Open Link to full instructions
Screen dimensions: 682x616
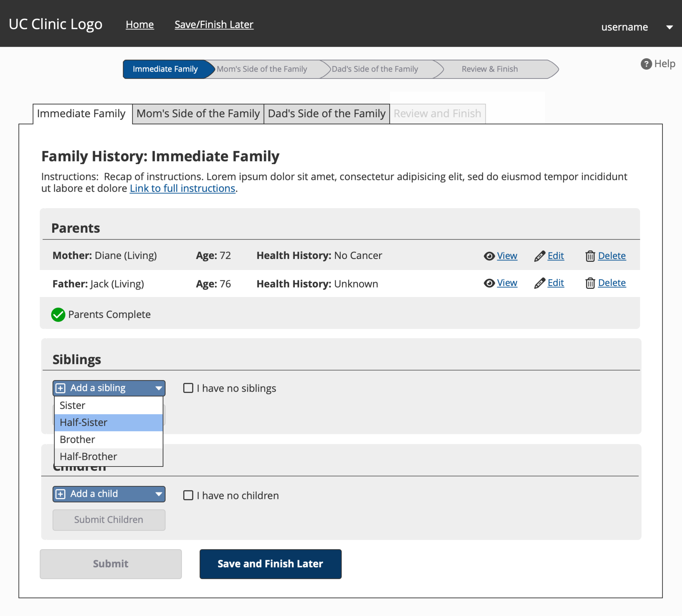pos(182,188)
